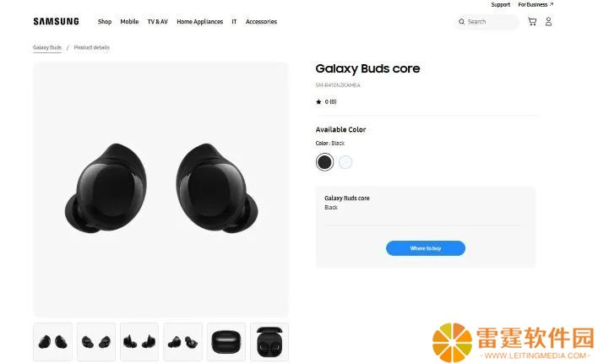Select the black color swatch
This screenshot has width=598, height=364.
click(324, 162)
